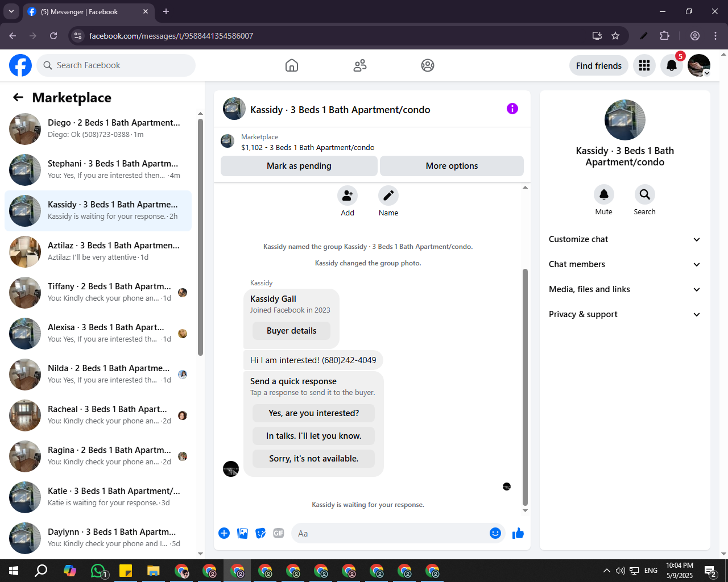728x582 pixels.
Task: Reload the page in the browser
Action: point(53,36)
